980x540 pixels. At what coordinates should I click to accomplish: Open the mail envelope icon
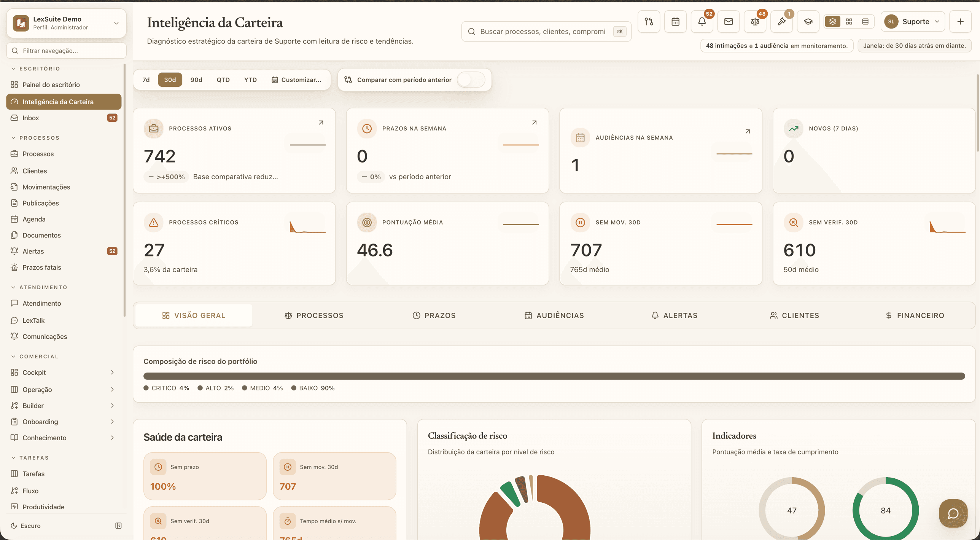728,22
